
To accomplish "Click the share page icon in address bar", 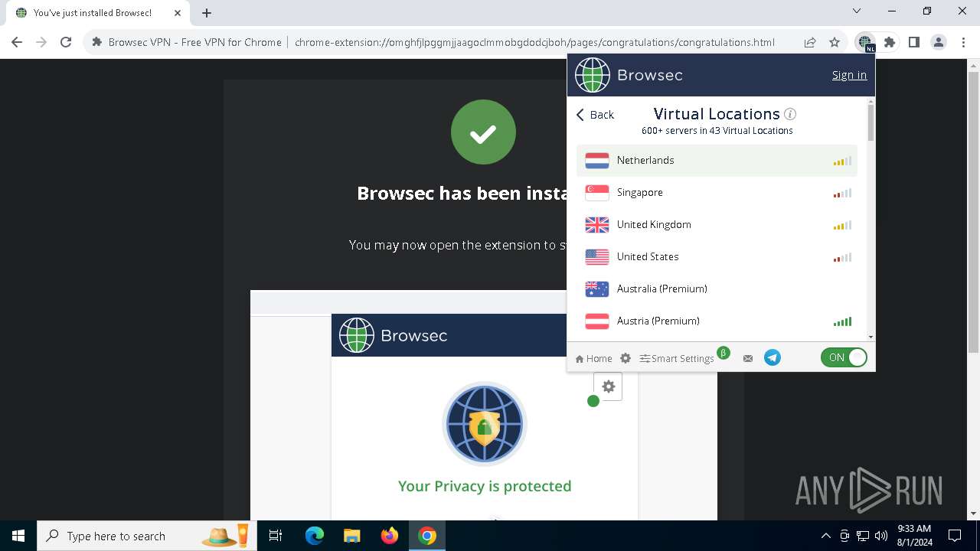I will click(x=810, y=43).
